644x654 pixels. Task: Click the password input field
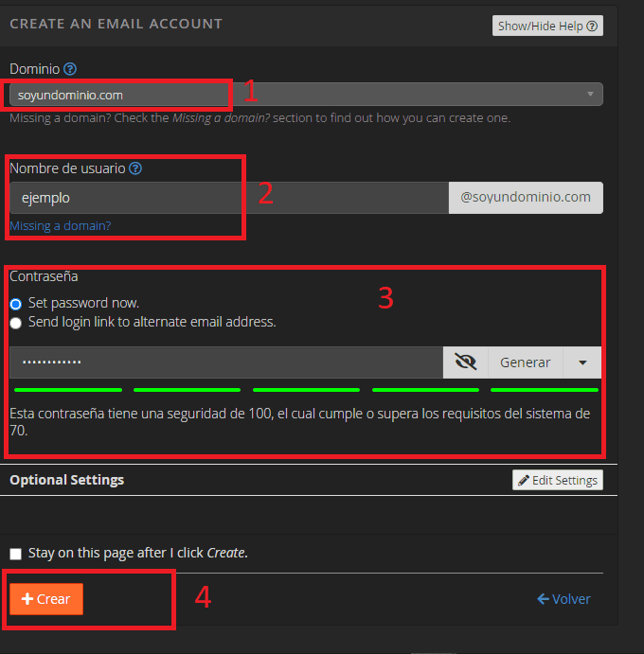tap(226, 362)
